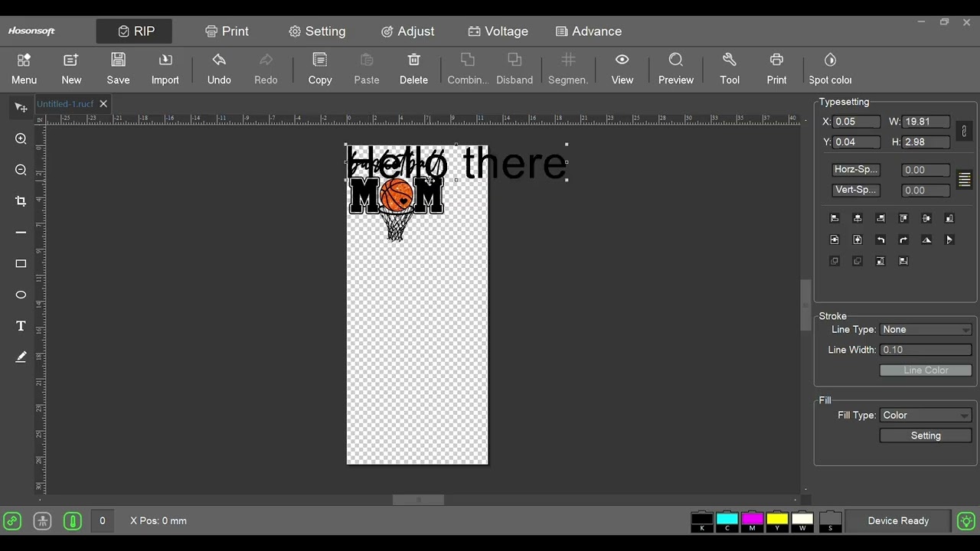Create a New document
The image size is (980, 551).
coord(71,68)
